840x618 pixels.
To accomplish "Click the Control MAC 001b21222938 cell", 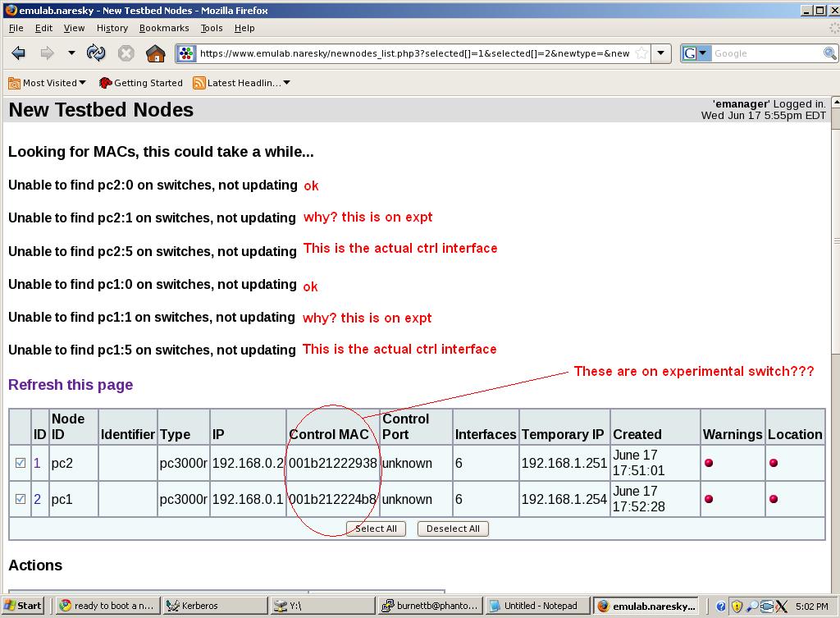I will pyautogui.click(x=333, y=463).
